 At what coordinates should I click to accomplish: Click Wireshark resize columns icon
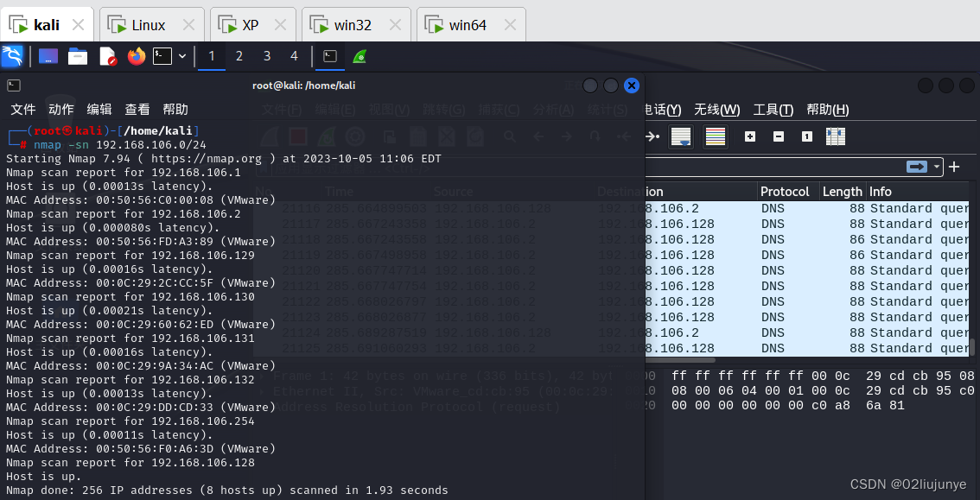836,136
